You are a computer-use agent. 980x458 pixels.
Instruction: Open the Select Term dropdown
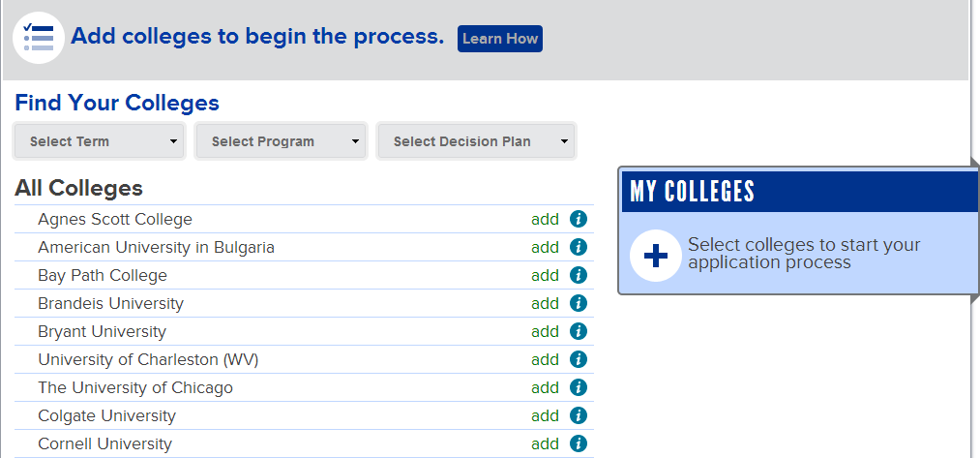(x=98, y=141)
